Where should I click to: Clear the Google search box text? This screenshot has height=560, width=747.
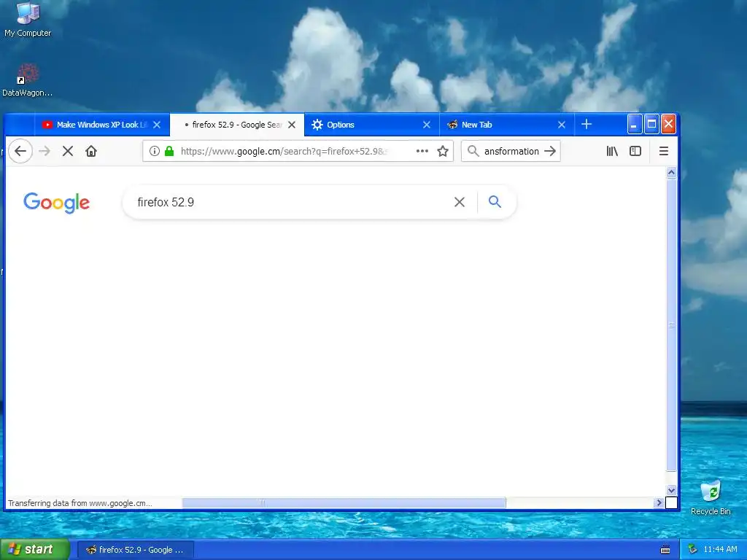[460, 202]
